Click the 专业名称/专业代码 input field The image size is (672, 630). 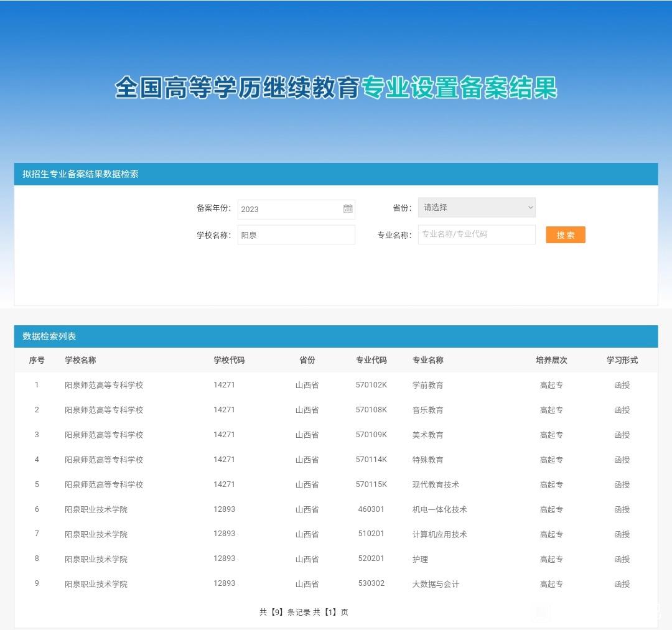[477, 234]
